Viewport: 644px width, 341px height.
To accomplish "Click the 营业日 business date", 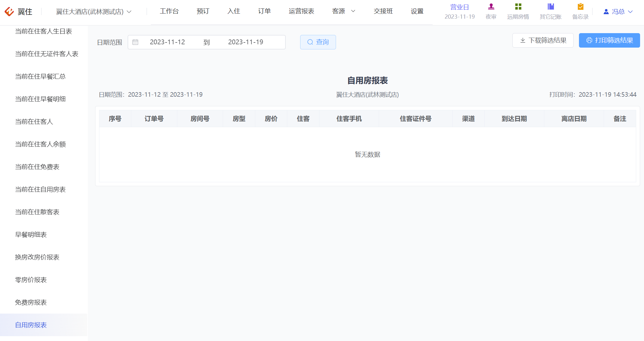I will click(459, 12).
